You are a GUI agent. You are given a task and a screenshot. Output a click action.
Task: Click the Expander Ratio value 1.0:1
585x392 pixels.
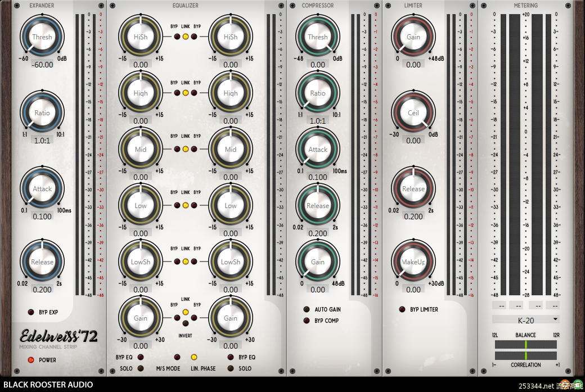42,141
